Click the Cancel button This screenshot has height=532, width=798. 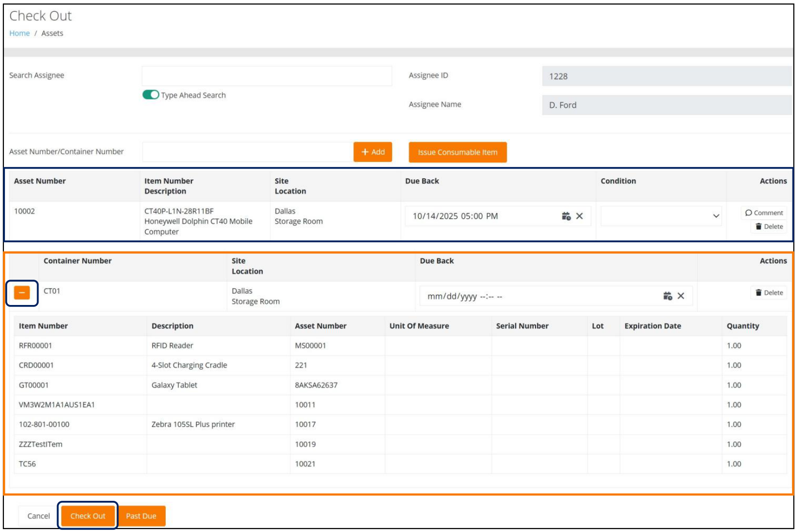click(38, 516)
